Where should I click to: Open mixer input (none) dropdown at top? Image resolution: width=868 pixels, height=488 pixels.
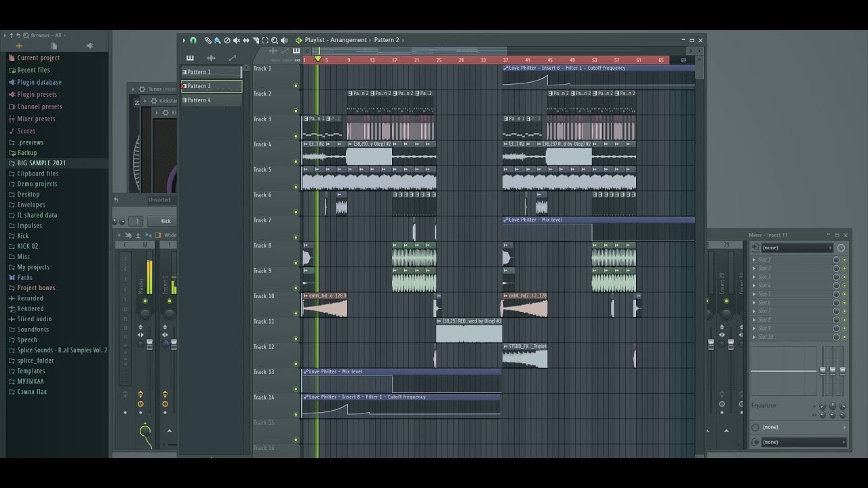tap(796, 248)
